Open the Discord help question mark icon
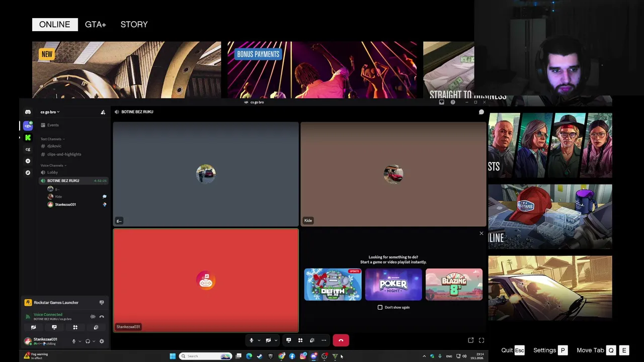The width and height of the screenshot is (644, 362). click(453, 102)
